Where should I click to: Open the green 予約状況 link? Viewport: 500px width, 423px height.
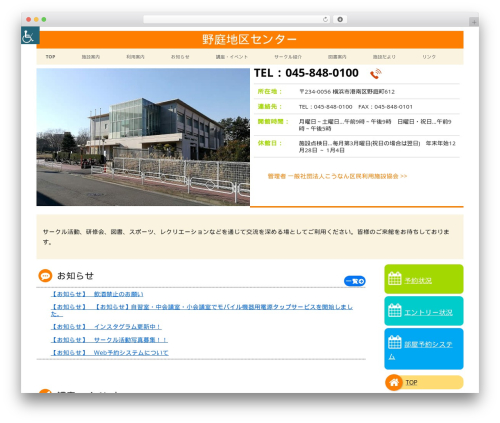(418, 281)
